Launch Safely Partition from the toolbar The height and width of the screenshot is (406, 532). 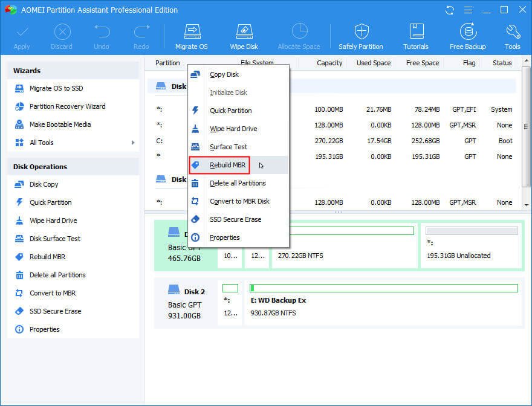361,36
